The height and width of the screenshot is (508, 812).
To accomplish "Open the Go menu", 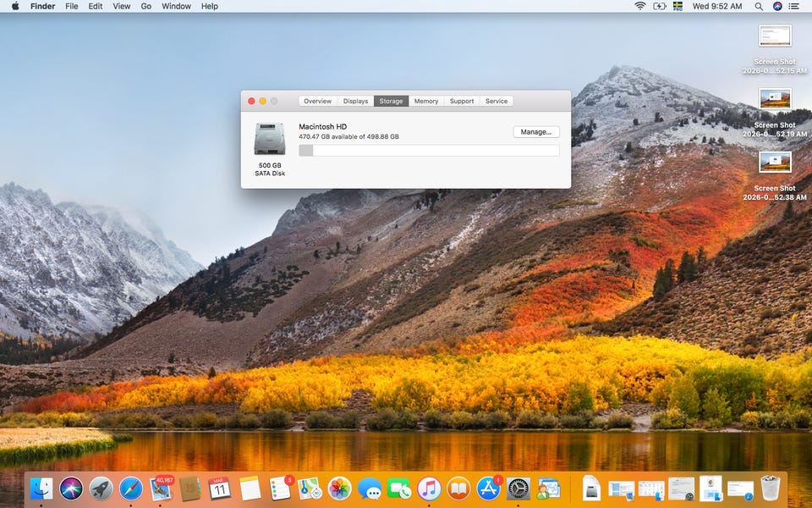I will point(146,6).
